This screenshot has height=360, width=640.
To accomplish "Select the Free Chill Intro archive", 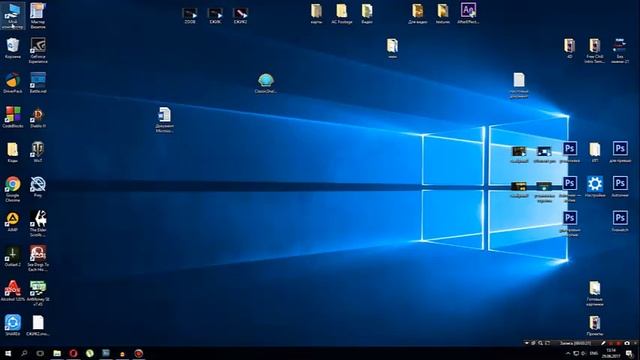I will coord(595,50).
